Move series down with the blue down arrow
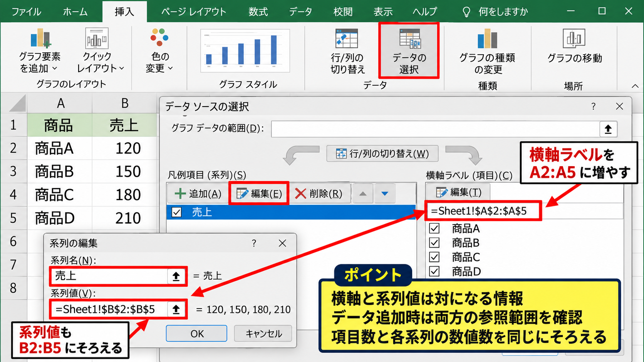This screenshot has height=362, width=644. click(384, 194)
